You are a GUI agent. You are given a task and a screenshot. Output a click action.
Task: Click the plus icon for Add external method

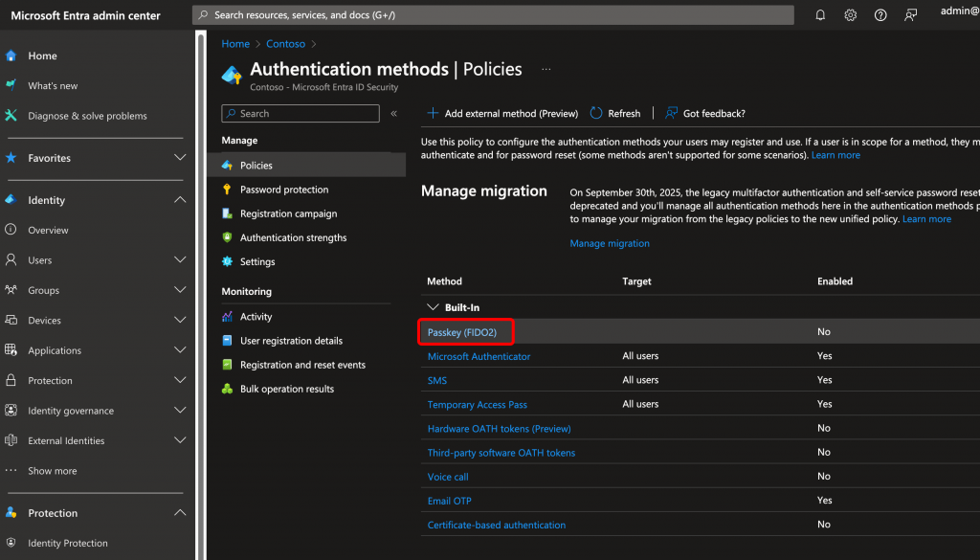coord(433,113)
